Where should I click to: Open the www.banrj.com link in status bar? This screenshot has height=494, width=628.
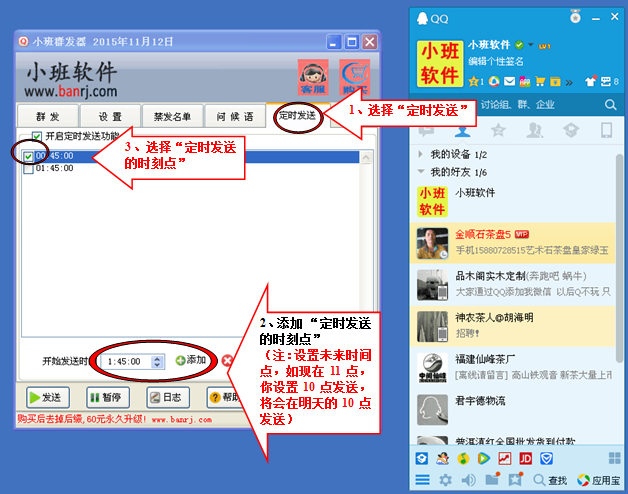pos(182,420)
